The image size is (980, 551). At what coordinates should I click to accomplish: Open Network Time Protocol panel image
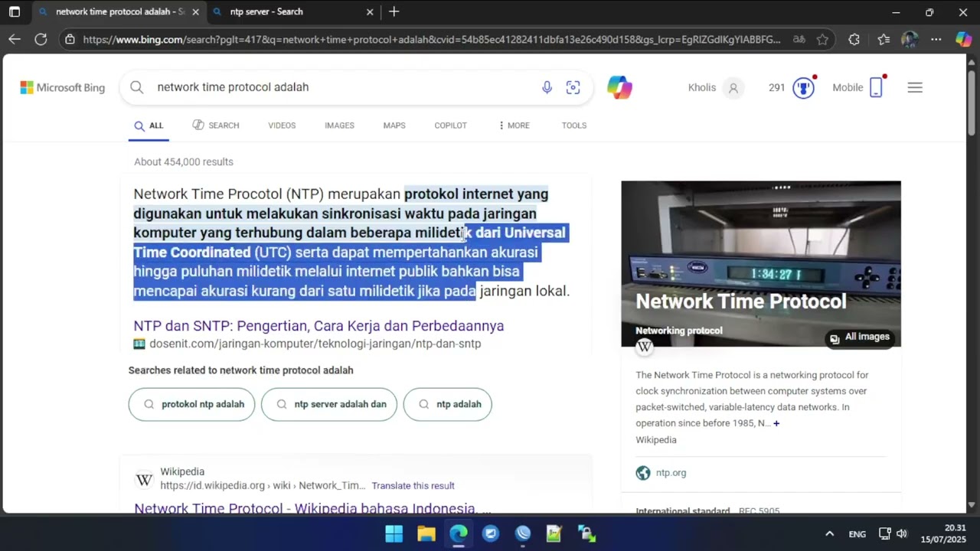click(761, 264)
